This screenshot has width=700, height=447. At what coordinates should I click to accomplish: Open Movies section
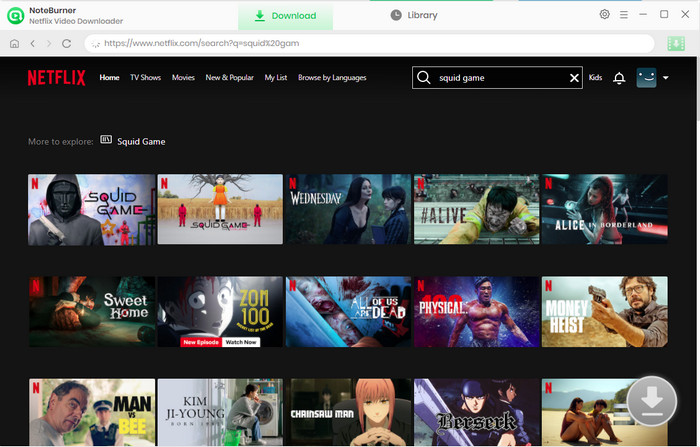coord(183,78)
